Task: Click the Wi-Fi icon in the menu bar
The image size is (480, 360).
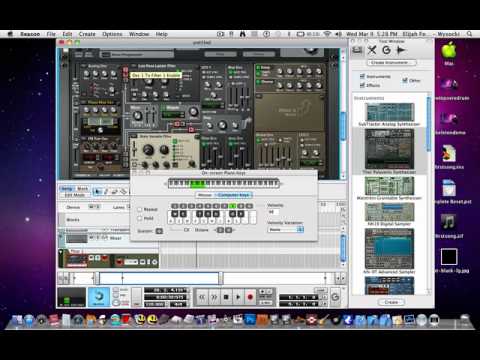Action: 328,34
